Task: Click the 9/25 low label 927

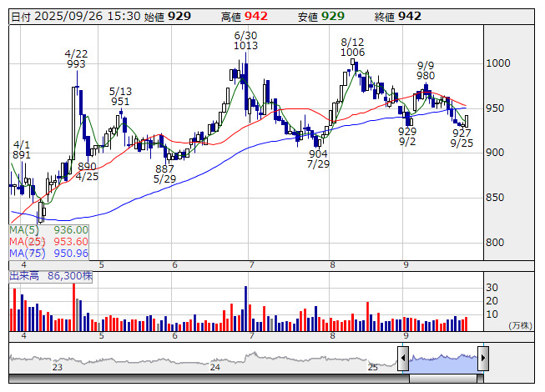Action: click(462, 132)
